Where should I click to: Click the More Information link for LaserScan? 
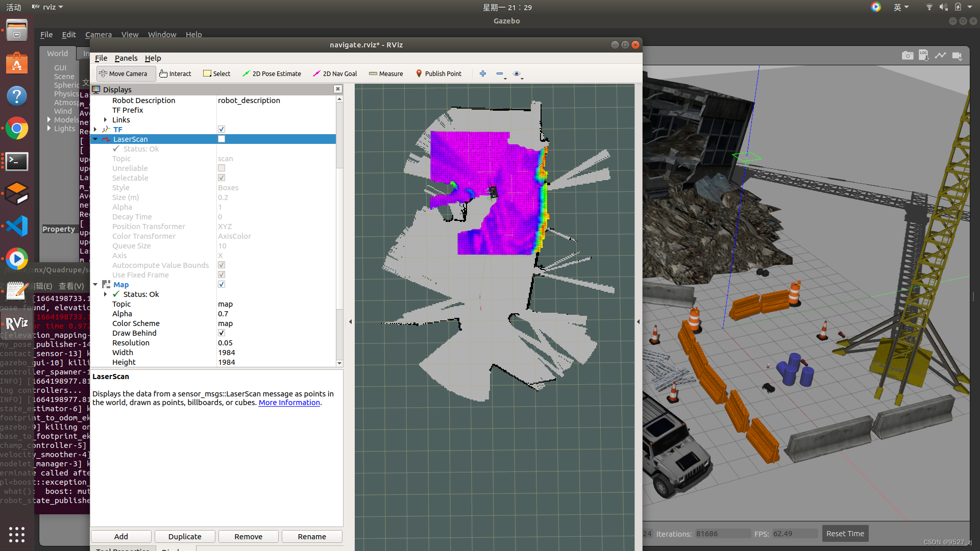[288, 403]
